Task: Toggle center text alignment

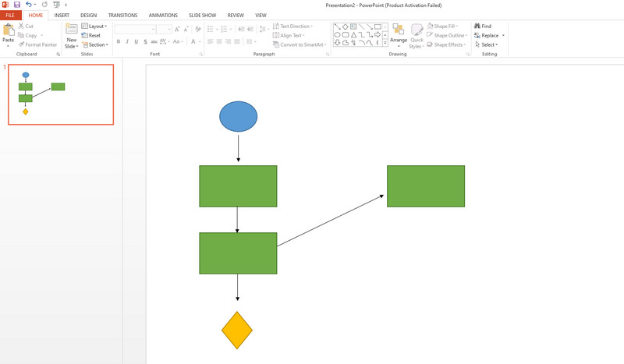Action: click(x=219, y=41)
